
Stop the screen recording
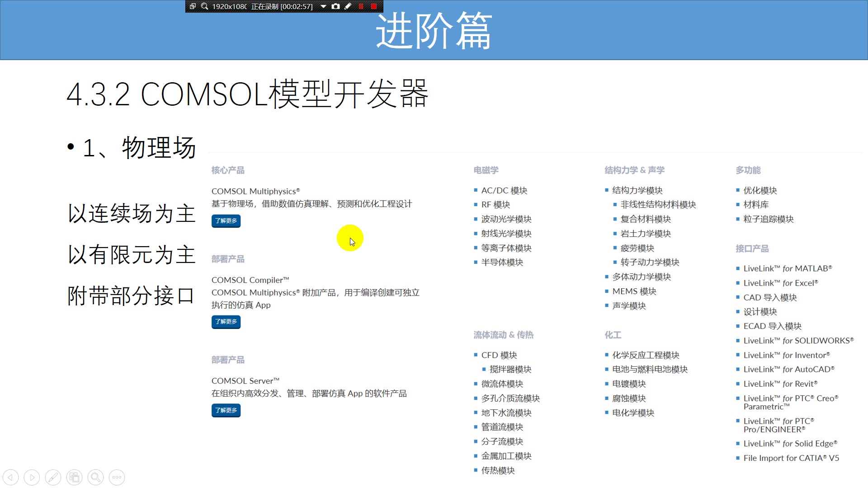(374, 6)
